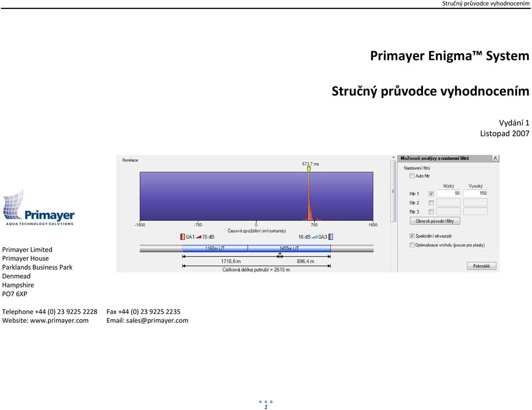Uncheck the Filtr 1 checkbox

[431, 194]
